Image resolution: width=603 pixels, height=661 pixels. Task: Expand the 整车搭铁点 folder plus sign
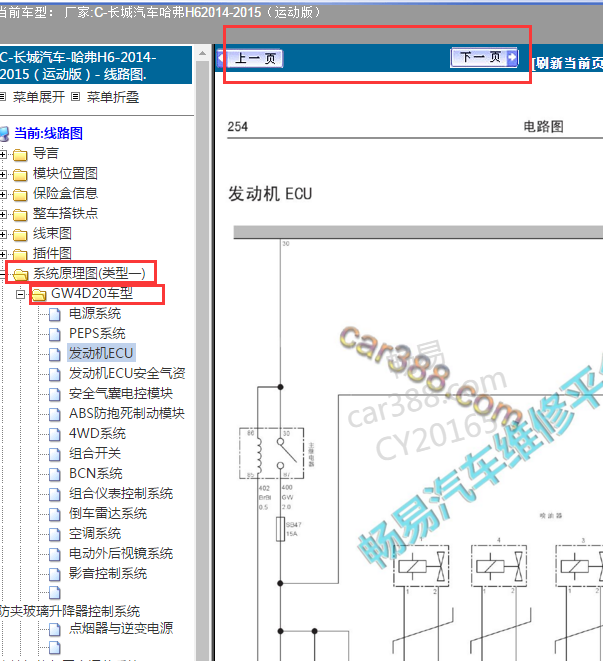tap(3, 214)
